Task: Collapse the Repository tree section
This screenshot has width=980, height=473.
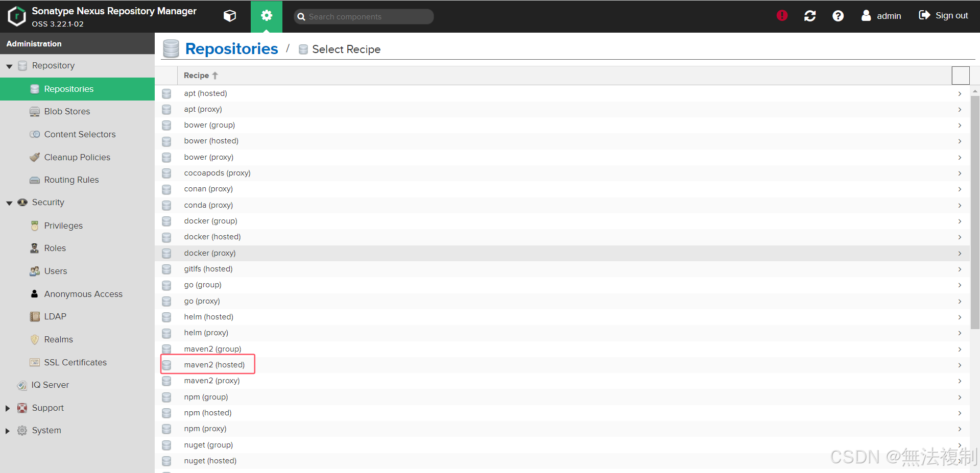Action: (9, 66)
